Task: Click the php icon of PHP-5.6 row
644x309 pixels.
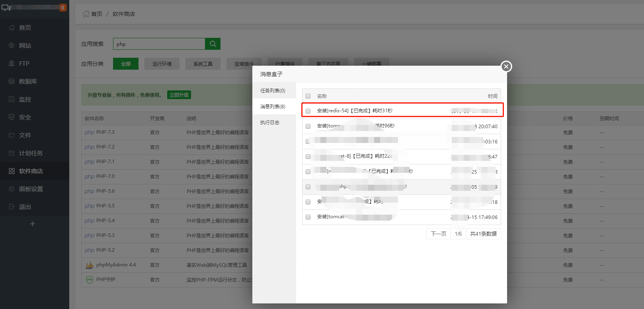Action: (x=90, y=191)
